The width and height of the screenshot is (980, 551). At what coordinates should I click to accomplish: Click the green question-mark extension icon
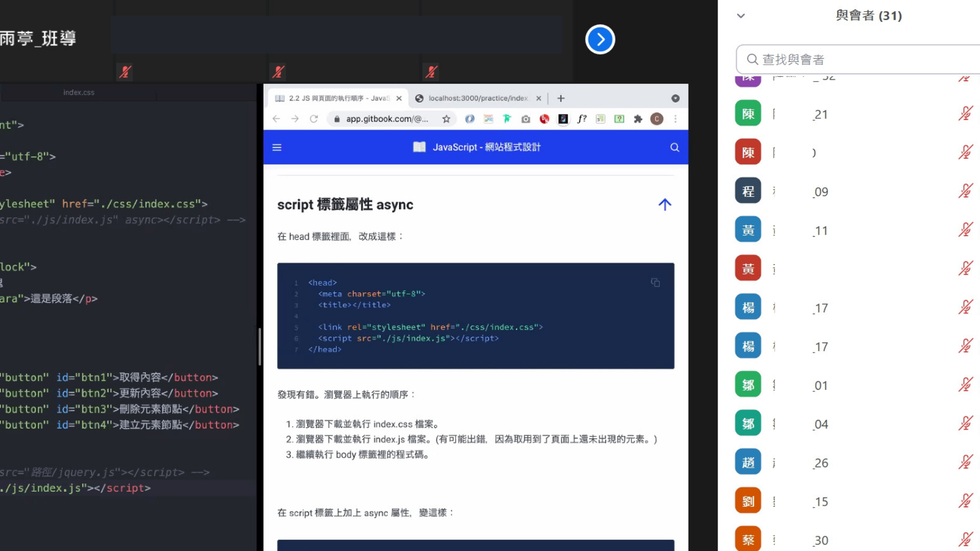tap(619, 119)
